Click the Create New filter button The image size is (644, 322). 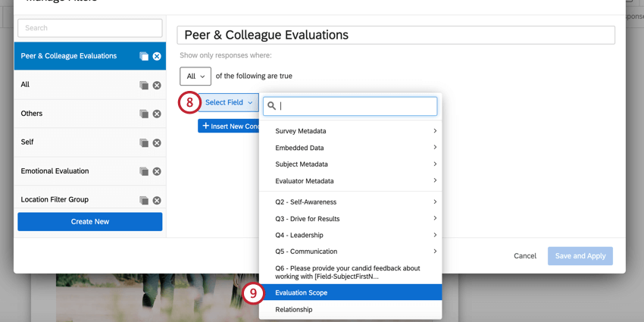(89, 221)
